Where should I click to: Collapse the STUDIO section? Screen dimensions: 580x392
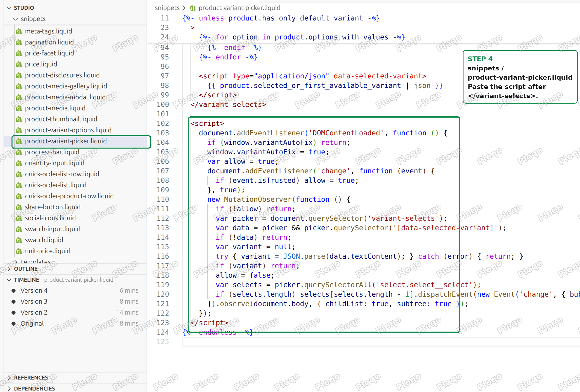click(9, 8)
